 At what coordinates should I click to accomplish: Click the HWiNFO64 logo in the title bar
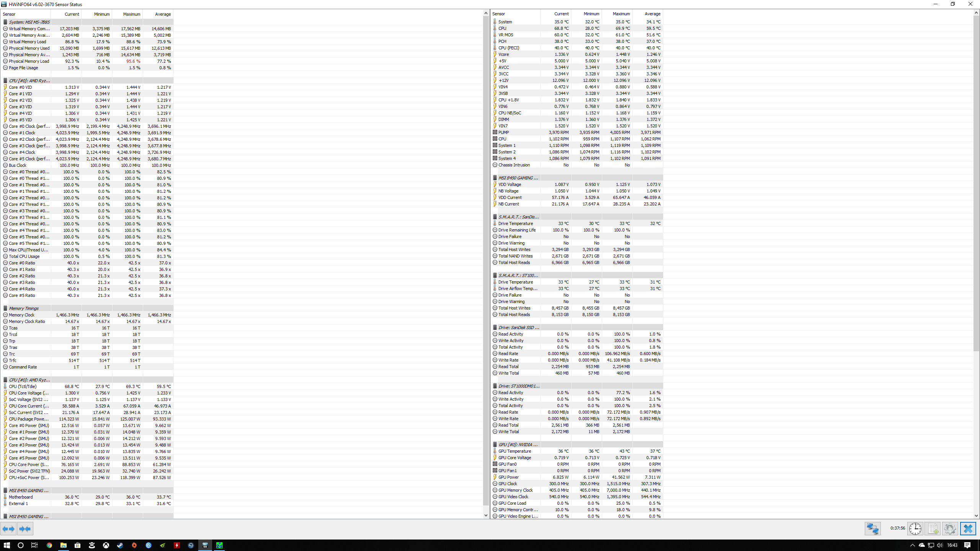click(x=3, y=4)
